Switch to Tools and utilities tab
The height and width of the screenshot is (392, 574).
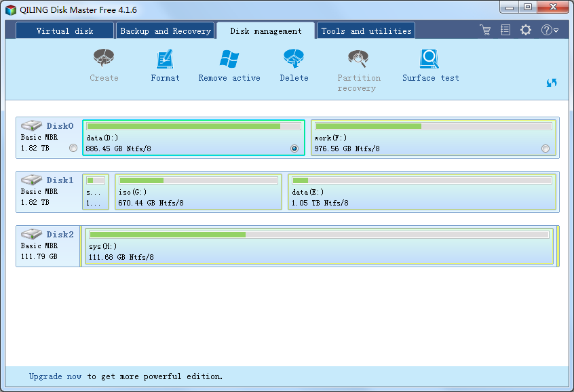point(366,31)
